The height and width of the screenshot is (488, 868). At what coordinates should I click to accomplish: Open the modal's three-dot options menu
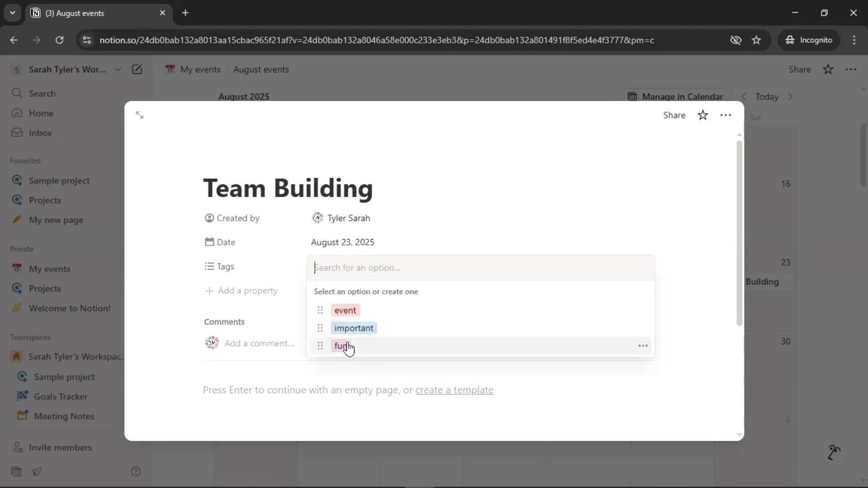point(726,115)
